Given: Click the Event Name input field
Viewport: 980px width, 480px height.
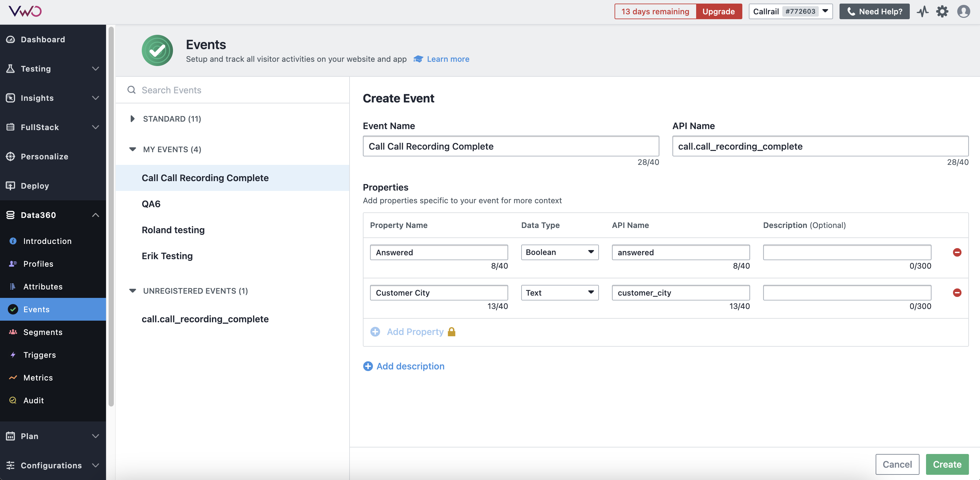Looking at the screenshot, I should [510, 146].
